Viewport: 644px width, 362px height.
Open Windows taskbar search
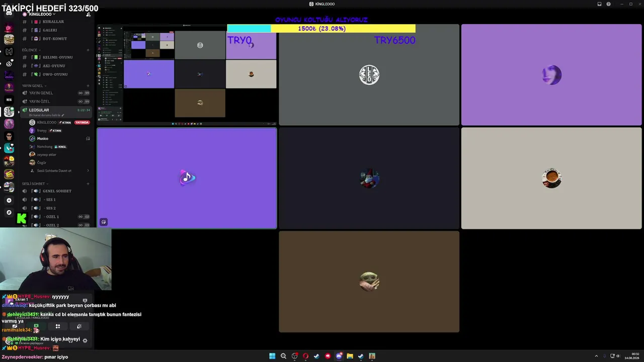283,356
